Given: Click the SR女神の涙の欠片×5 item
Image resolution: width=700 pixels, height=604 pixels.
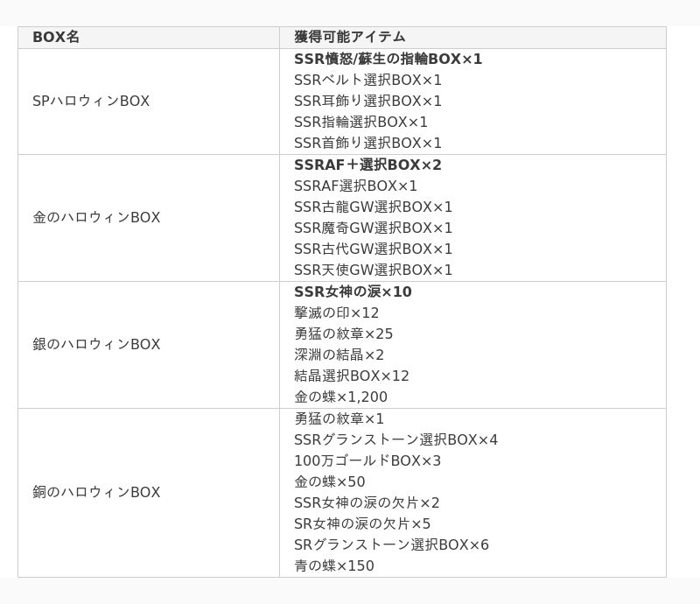Looking at the screenshot, I should pos(362,523).
